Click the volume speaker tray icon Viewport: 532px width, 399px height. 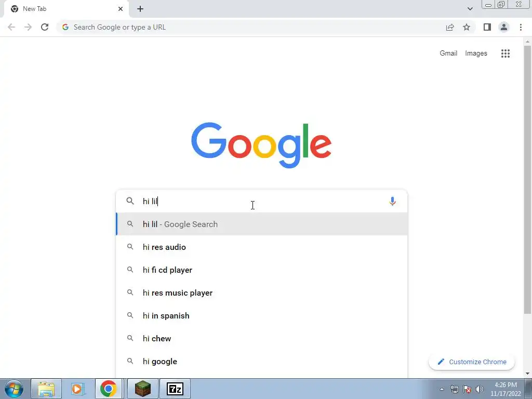coord(480,389)
